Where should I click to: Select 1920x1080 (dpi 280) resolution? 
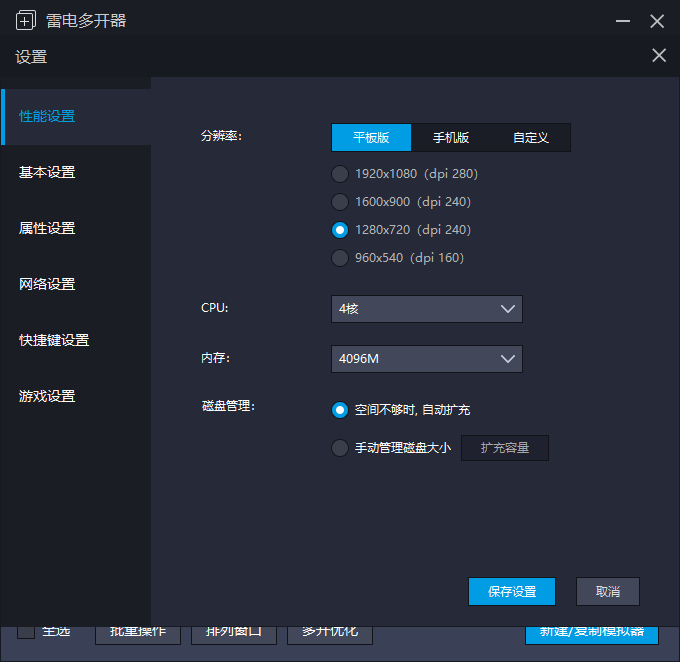pyautogui.click(x=340, y=174)
